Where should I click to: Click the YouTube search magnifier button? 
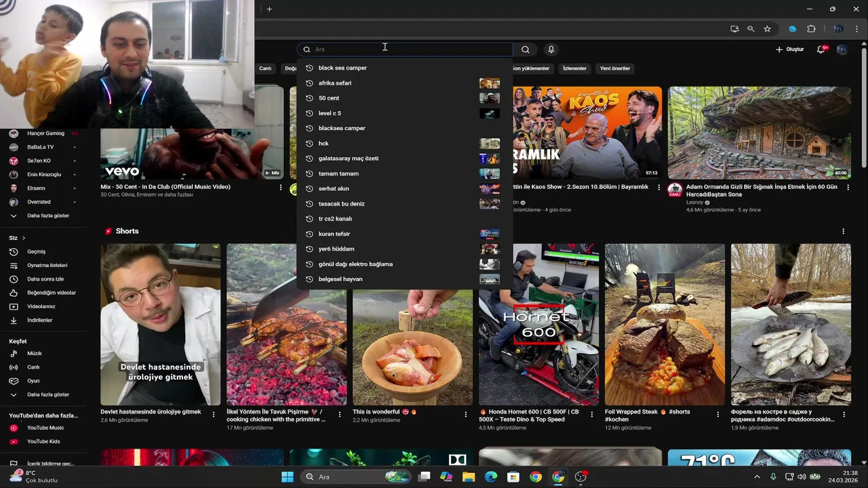[526, 49]
